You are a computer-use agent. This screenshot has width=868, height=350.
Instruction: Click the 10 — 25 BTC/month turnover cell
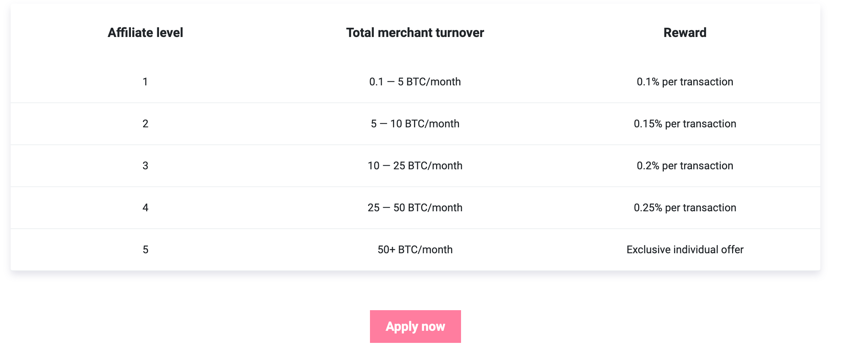(x=415, y=166)
